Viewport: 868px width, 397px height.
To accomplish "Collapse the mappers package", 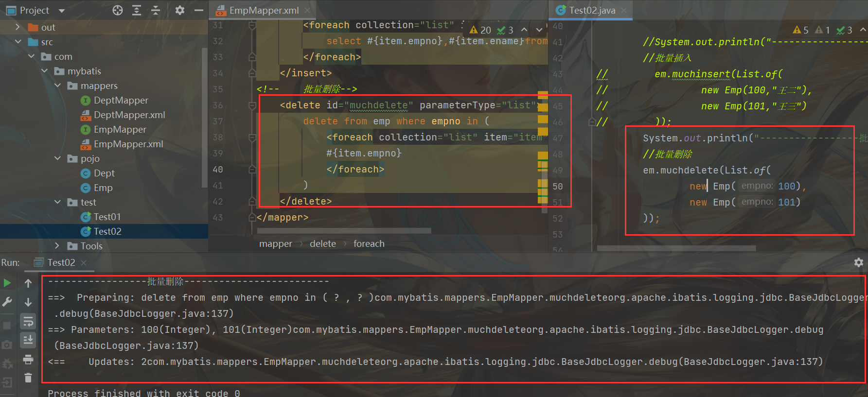I will pyautogui.click(x=57, y=86).
